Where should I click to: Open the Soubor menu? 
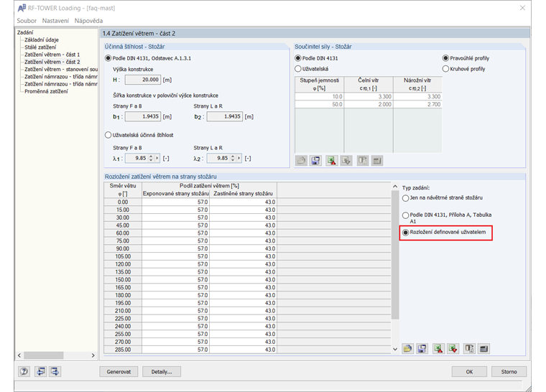click(x=27, y=21)
